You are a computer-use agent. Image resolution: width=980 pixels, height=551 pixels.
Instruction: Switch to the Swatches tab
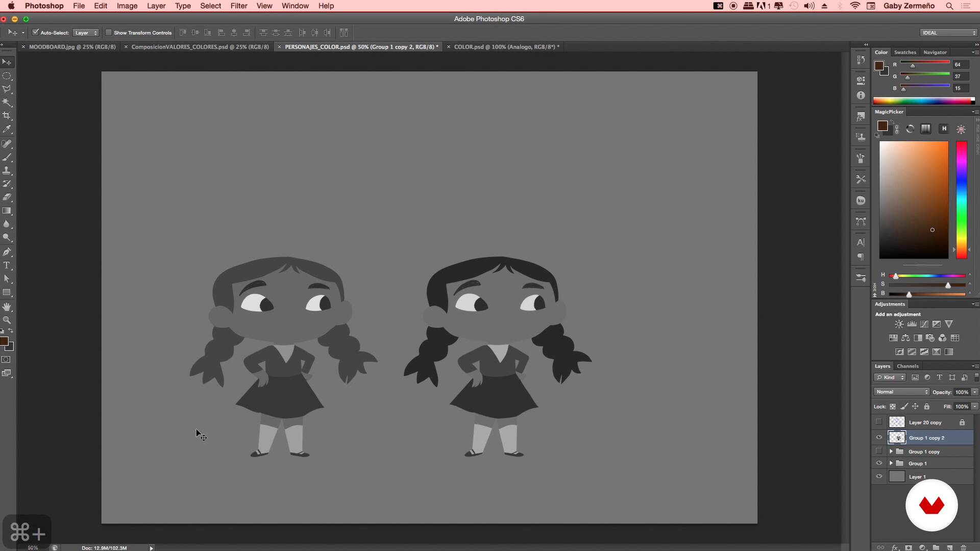(905, 52)
